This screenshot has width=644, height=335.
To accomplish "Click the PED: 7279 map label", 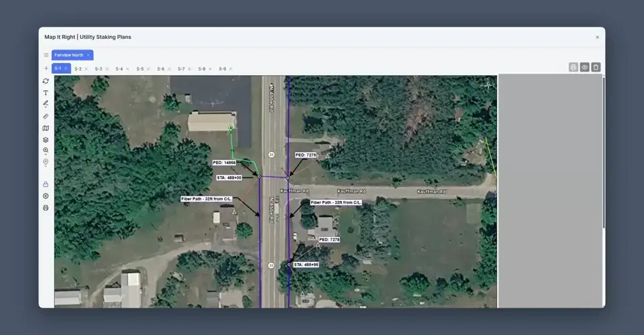I will (x=306, y=155).
